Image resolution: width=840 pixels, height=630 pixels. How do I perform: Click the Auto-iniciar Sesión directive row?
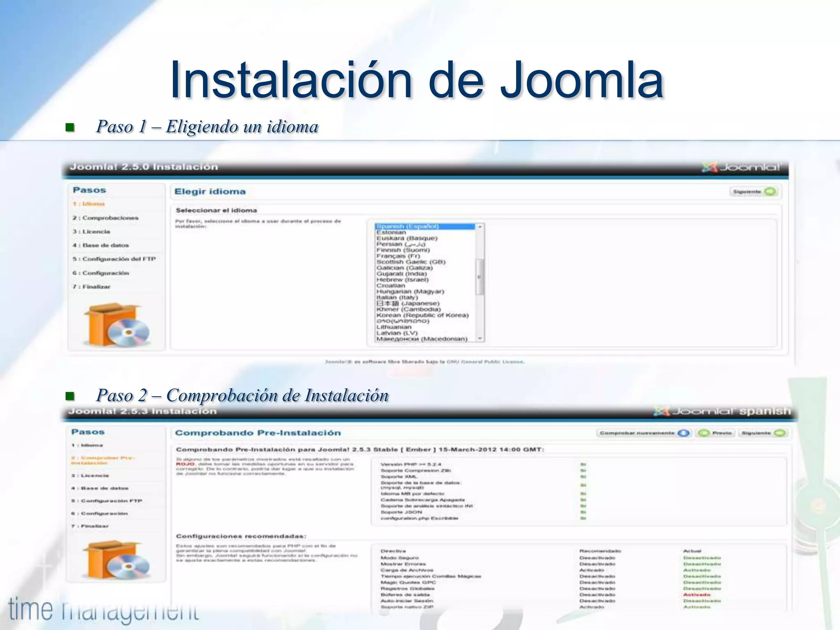click(550, 601)
